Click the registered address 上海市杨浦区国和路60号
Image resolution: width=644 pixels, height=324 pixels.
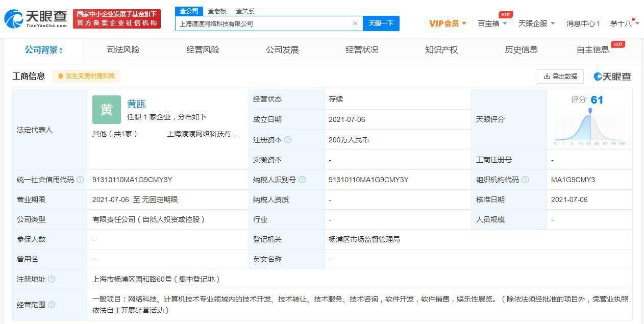pyautogui.click(x=156, y=279)
